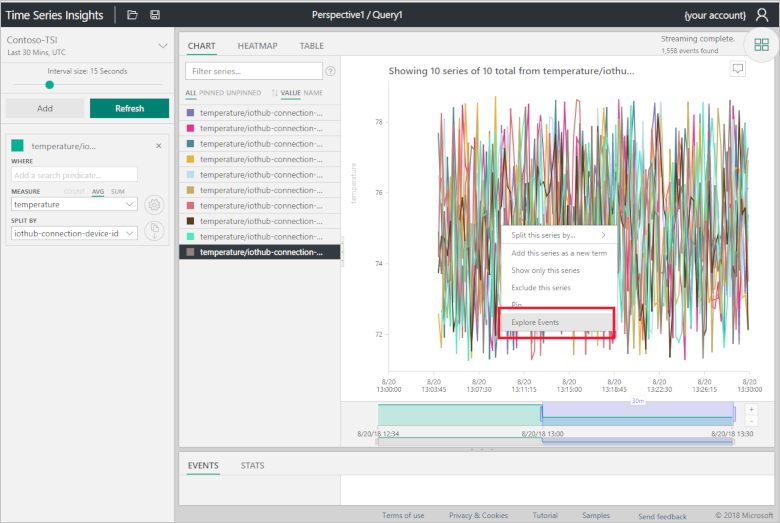780x523 pixels.
Task: Expand the Contoso-TSI environment chevron
Action: [163, 46]
